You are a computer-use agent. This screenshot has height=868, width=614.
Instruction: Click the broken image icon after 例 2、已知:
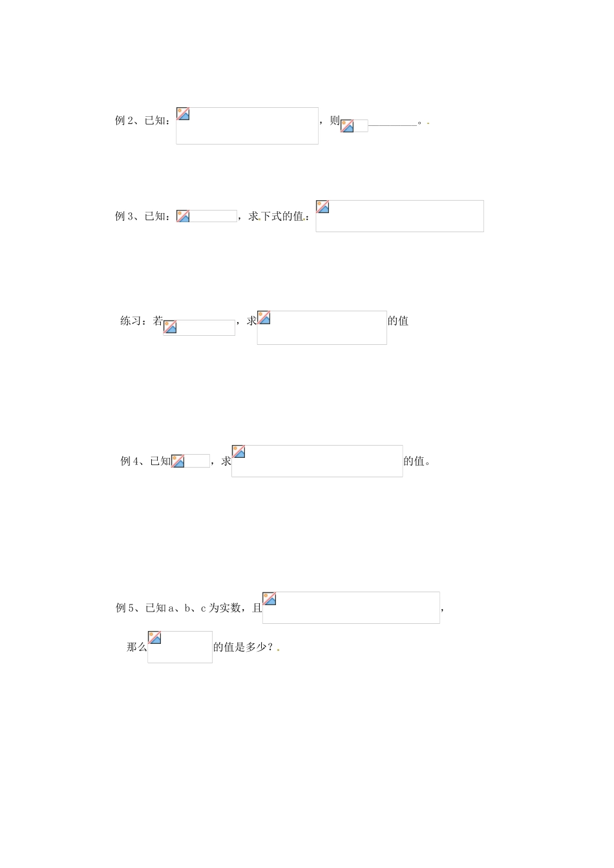coord(184,114)
